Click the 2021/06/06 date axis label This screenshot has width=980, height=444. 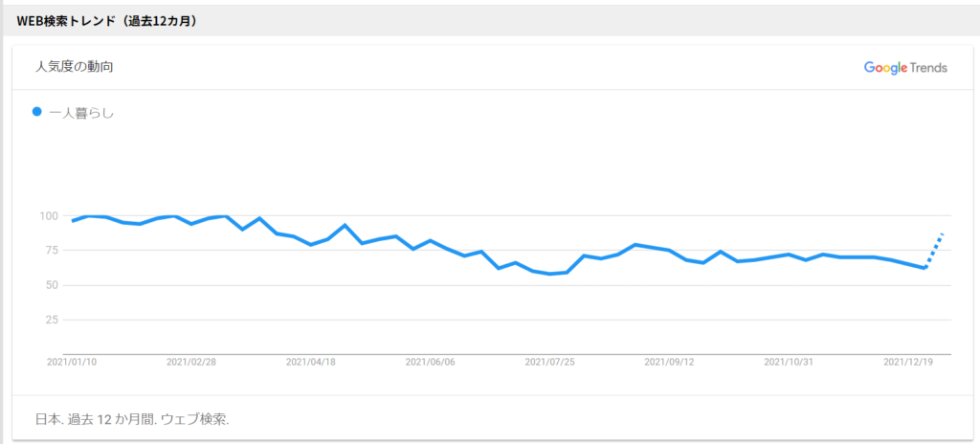pyautogui.click(x=430, y=362)
